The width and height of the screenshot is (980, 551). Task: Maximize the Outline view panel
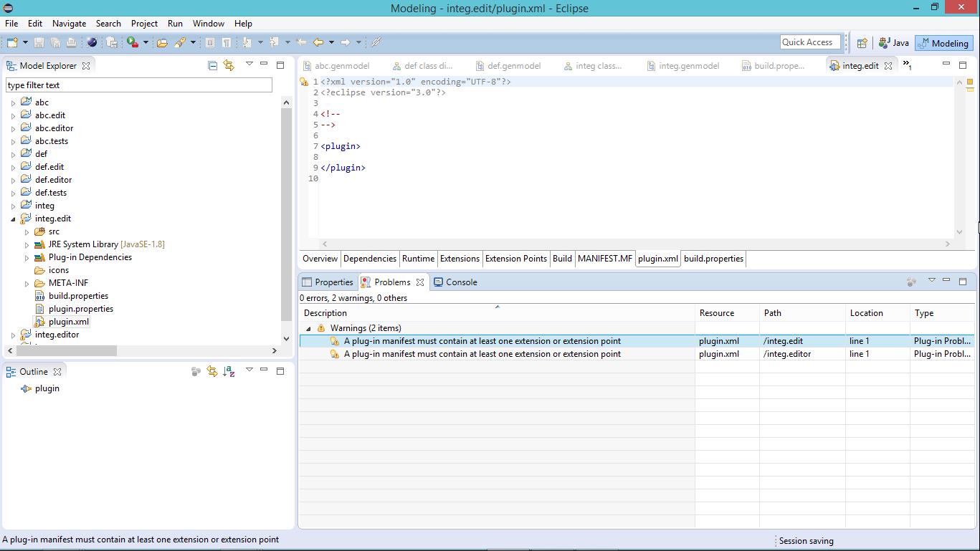tap(280, 370)
